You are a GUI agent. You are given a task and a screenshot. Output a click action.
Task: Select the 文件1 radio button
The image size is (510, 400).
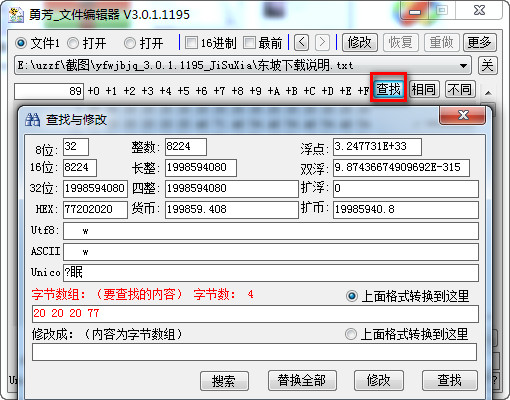tap(21, 43)
